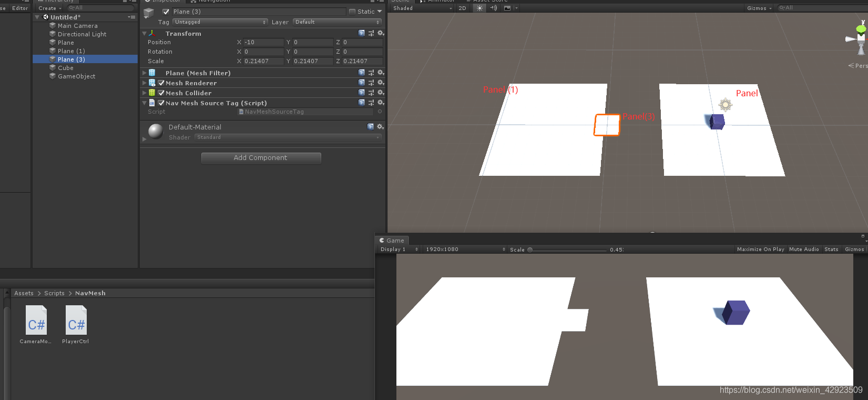Collapse the Untitled scene in Hierarchy

[x=37, y=17]
